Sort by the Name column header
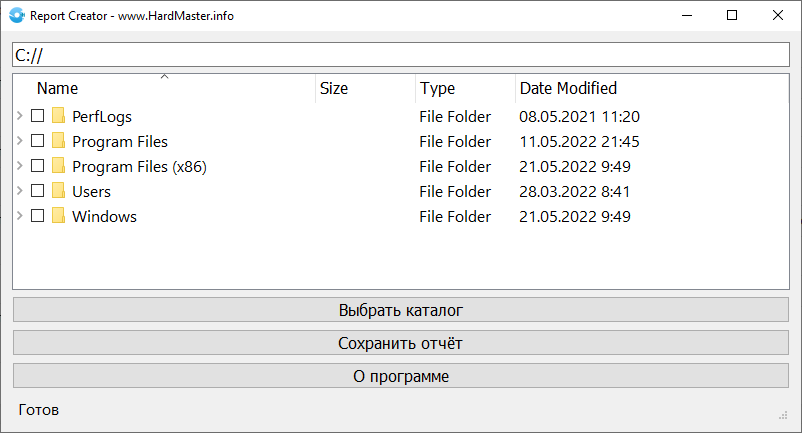This screenshot has width=802, height=433. (x=57, y=89)
